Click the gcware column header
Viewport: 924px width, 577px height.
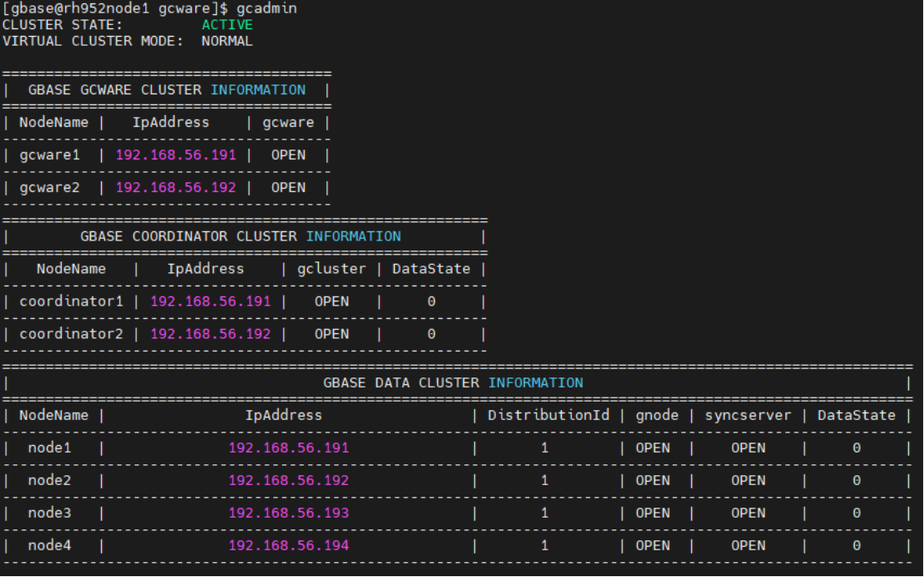[288, 123]
